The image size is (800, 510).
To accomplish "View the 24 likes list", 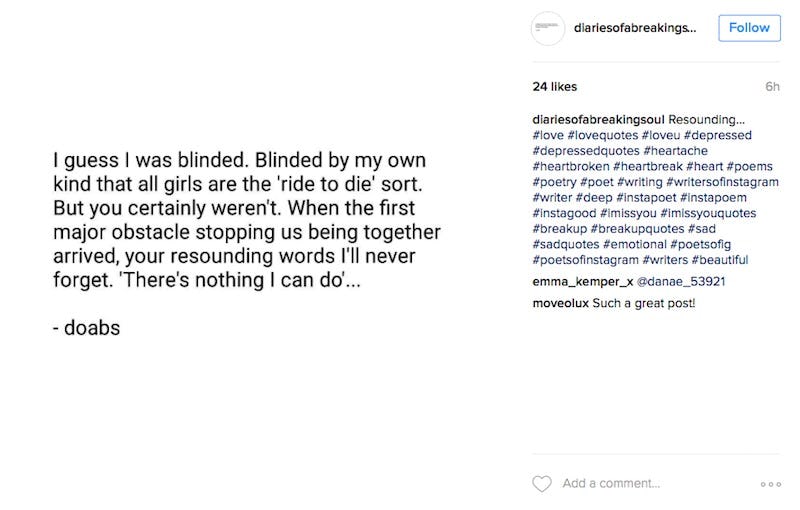I will (x=555, y=87).
